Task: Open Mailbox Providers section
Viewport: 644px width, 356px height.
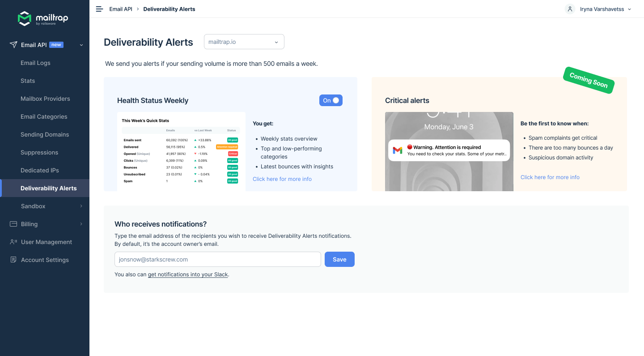Action: [45, 99]
